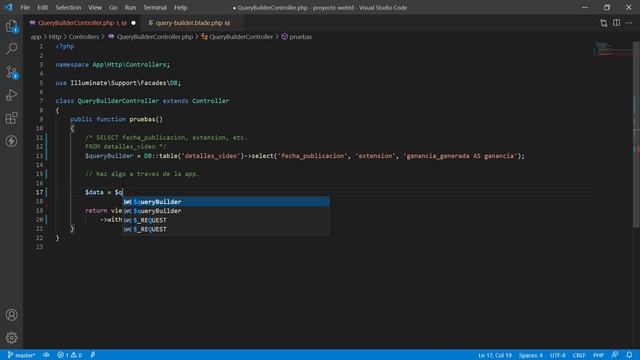
Task: Close the unsaved QueryBuilderController.php tab dot
Action: pos(133,23)
